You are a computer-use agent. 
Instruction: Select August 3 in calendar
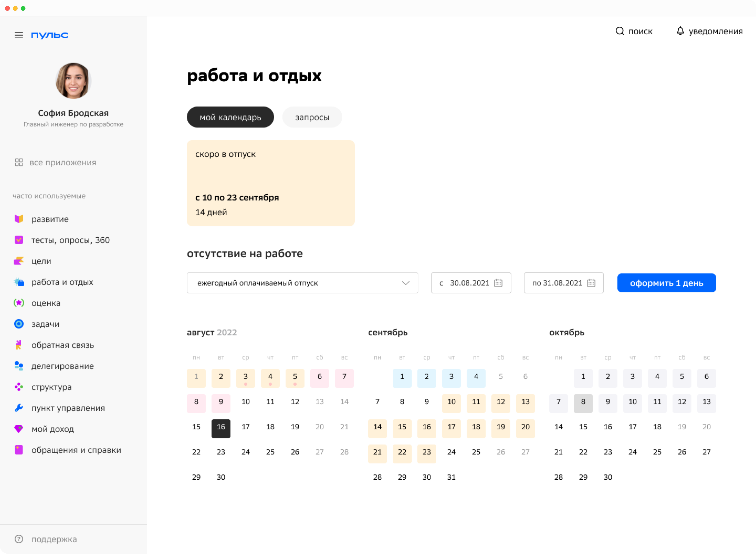pyautogui.click(x=246, y=378)
